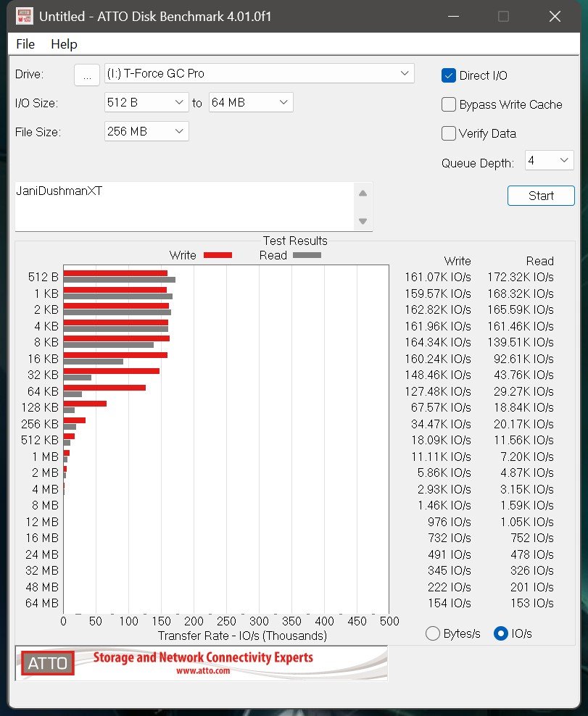Minimize the ATTO Disk Benchmark window

click(453, 17)
